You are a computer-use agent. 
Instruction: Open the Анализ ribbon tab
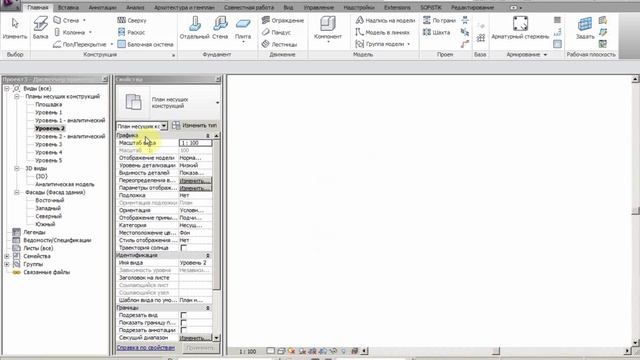pyautogui.click(x=135, y=7)
